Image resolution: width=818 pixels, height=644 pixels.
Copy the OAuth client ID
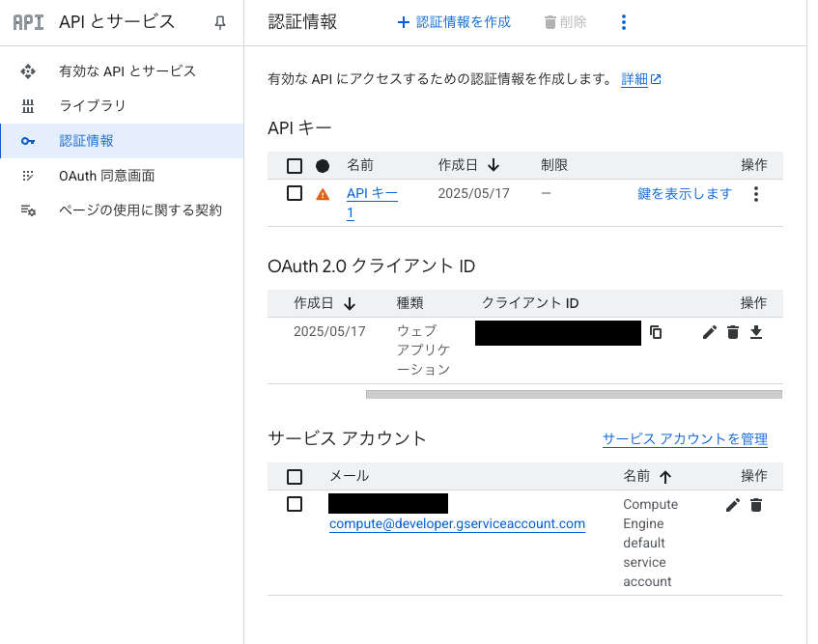(656, 332)
